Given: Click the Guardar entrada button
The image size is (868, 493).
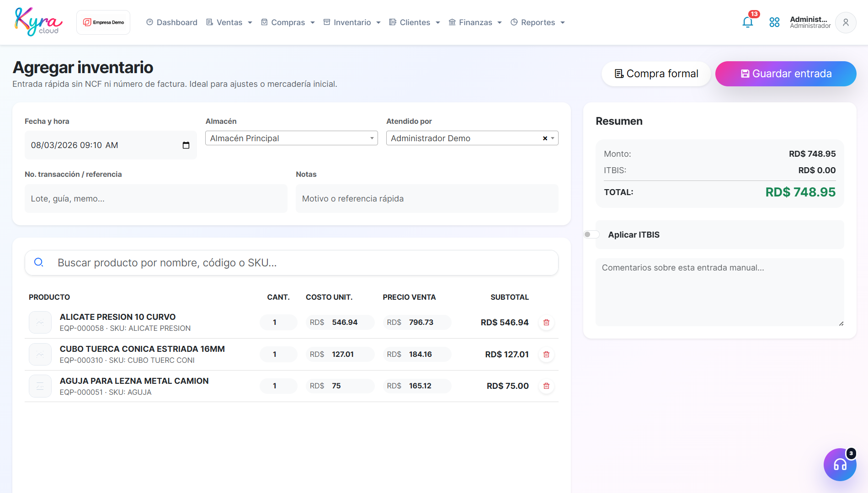Looking at the screenshot, I should (x=786, y=74).
